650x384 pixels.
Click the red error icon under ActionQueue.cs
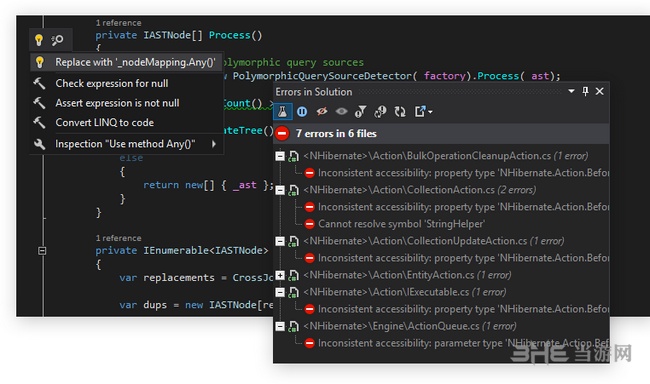[x=309, y=343]
